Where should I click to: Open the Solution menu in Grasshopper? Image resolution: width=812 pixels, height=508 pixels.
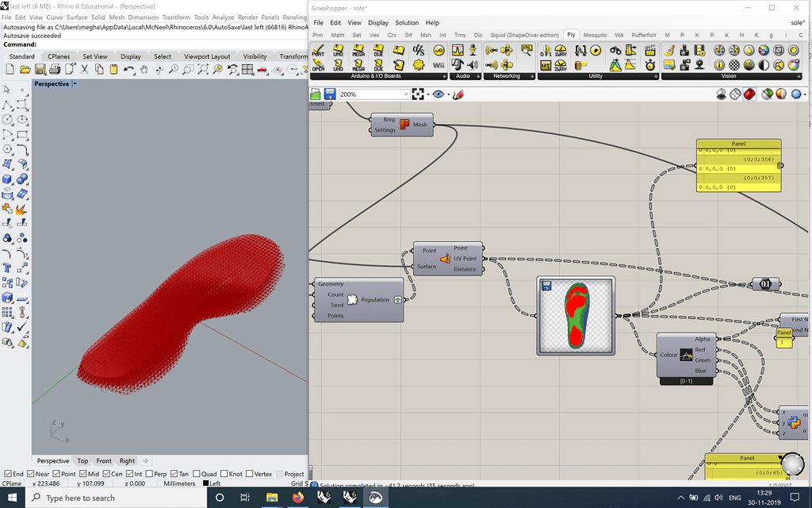coord(407,22)
